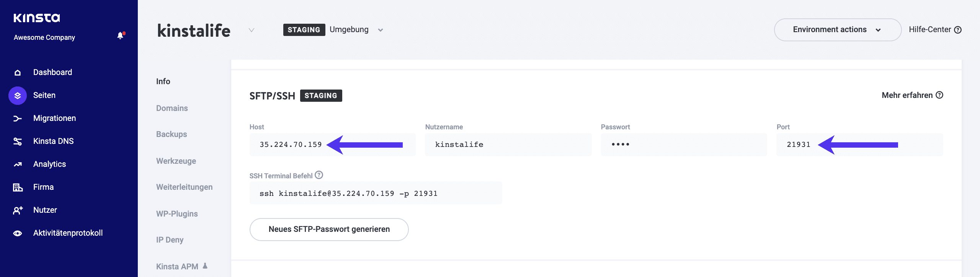This screenshot has width=980, height=277.
Task: Click the Aktivitätenprotokoll eye icon
Action: coord(18,233)
